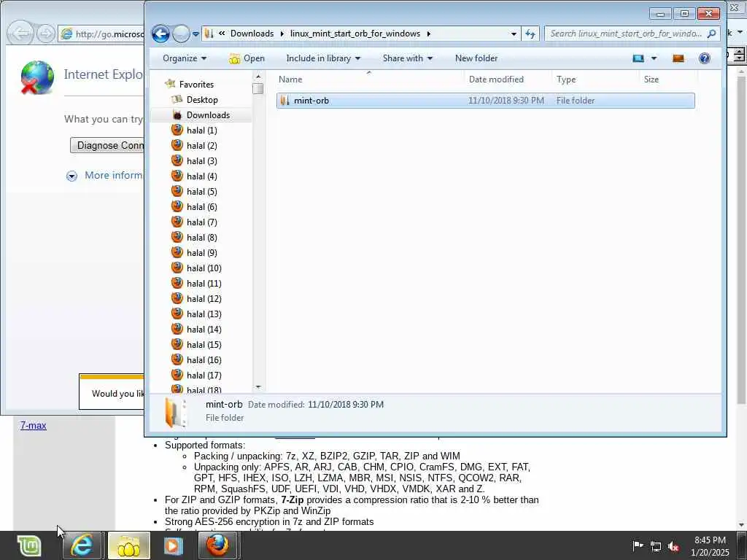Open the Share with menu

click(407, 58)
